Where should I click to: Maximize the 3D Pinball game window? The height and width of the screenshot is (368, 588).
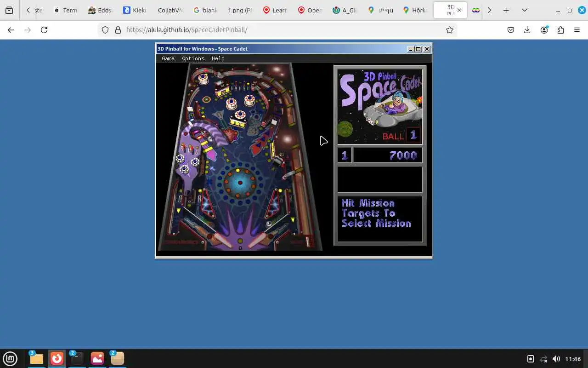pyautogui.click(x=418, y=49)
